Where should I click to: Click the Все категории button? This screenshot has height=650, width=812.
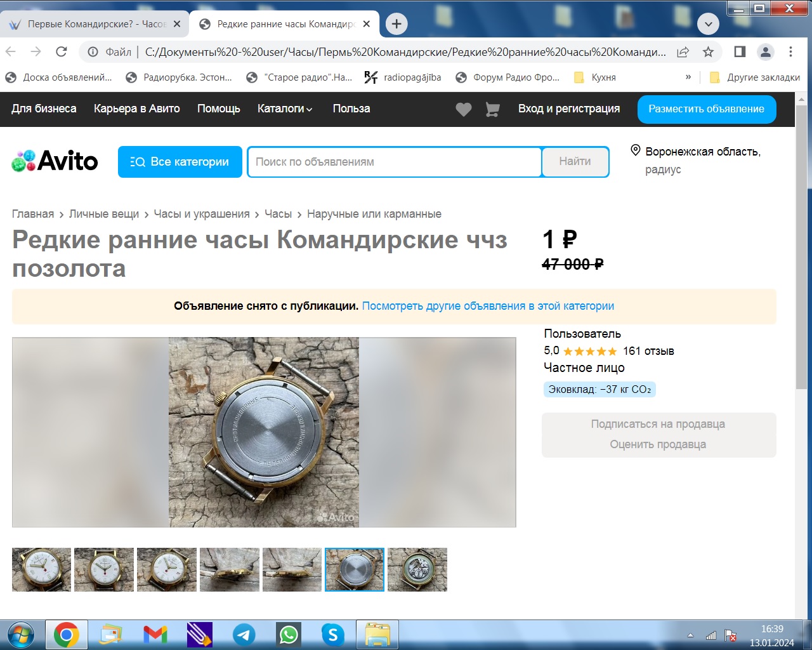180,162
